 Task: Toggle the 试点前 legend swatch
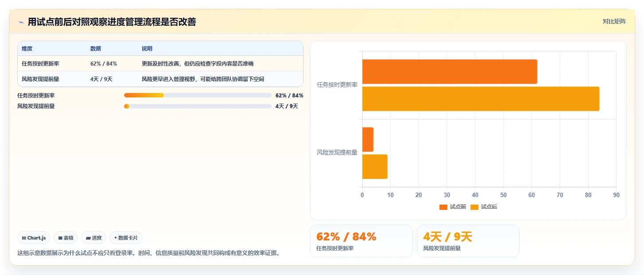coord(444,207)
